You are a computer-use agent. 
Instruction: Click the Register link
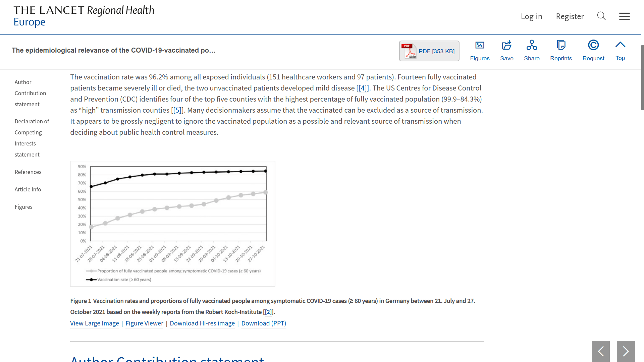pyautogui.click(x=570, y=16)
